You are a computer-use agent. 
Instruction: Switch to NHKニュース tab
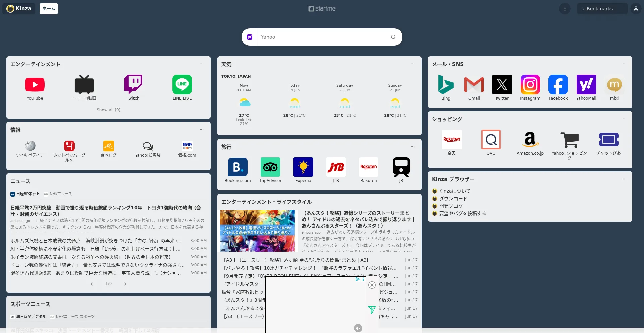tap(58, 194)
